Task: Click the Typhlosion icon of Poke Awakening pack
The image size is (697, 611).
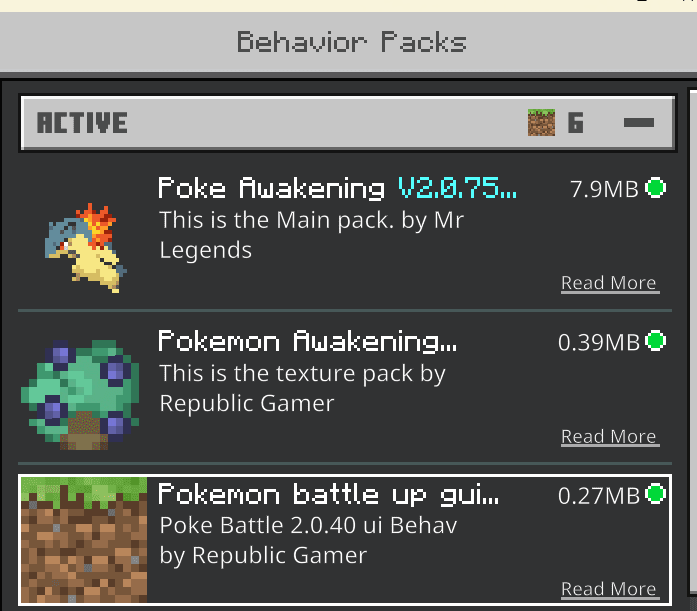Action: [x=85, y=248]
